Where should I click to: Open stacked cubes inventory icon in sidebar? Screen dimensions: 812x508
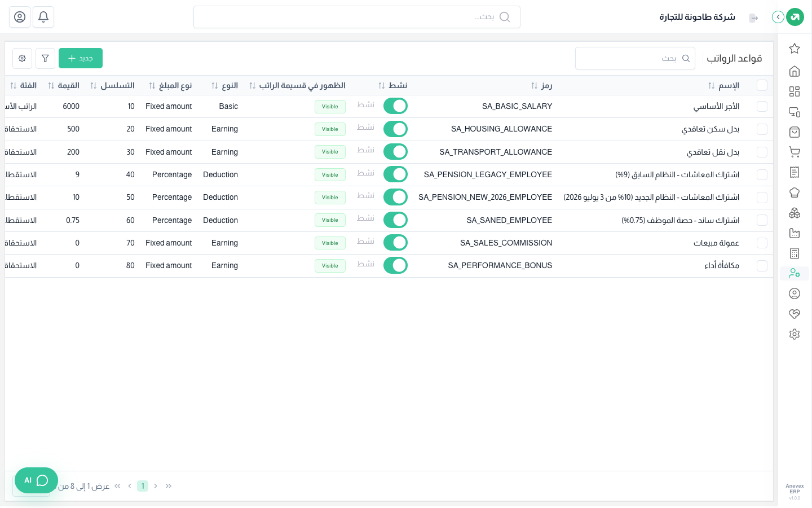[795, 213]
